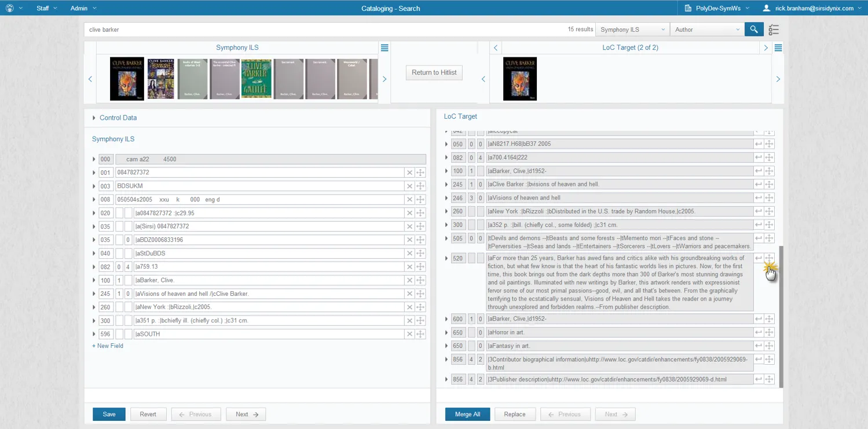
Task: Click Return to Hitlist
Action: point(434,72)
